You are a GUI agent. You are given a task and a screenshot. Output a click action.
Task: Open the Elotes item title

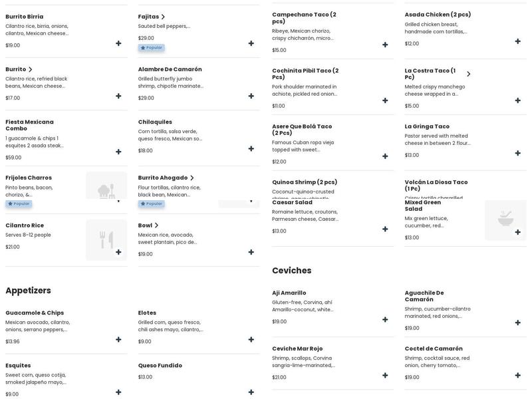(x=147, y=313)
